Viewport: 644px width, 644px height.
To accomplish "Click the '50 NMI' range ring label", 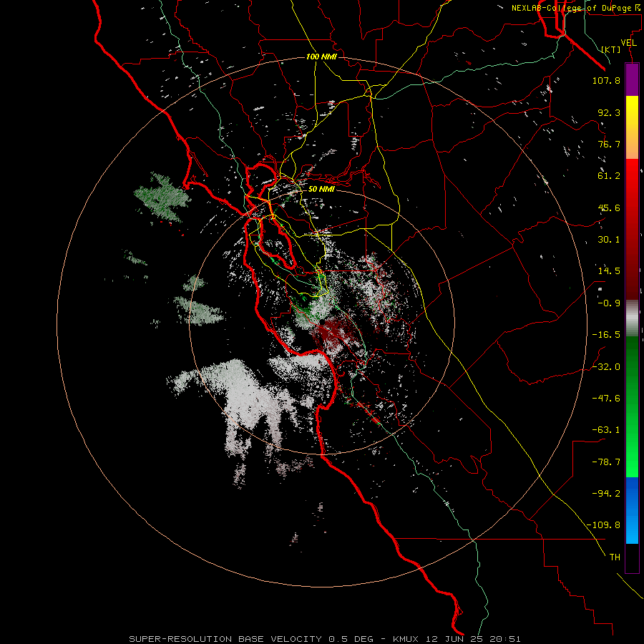I will [x=321, y=189].
